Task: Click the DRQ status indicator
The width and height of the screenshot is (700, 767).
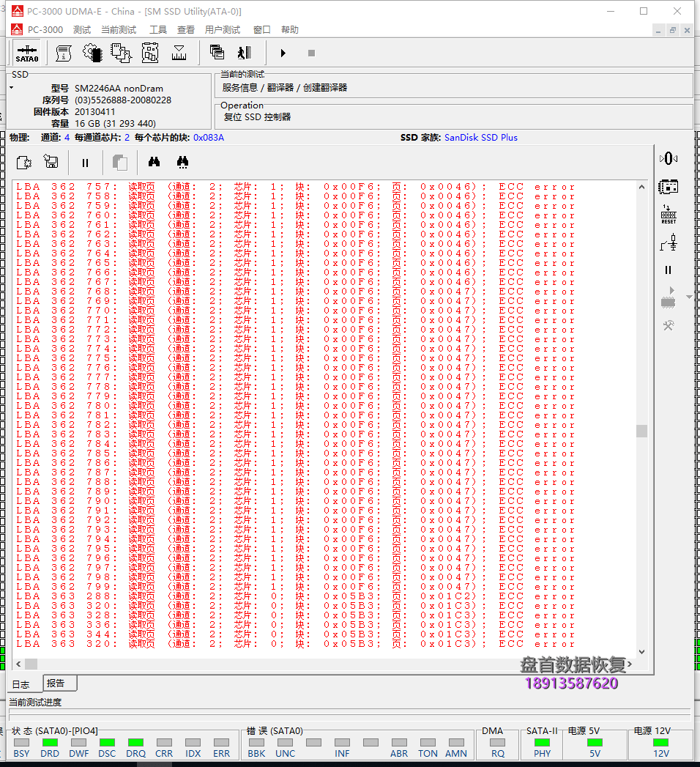Action: click(x=135, y=743)
